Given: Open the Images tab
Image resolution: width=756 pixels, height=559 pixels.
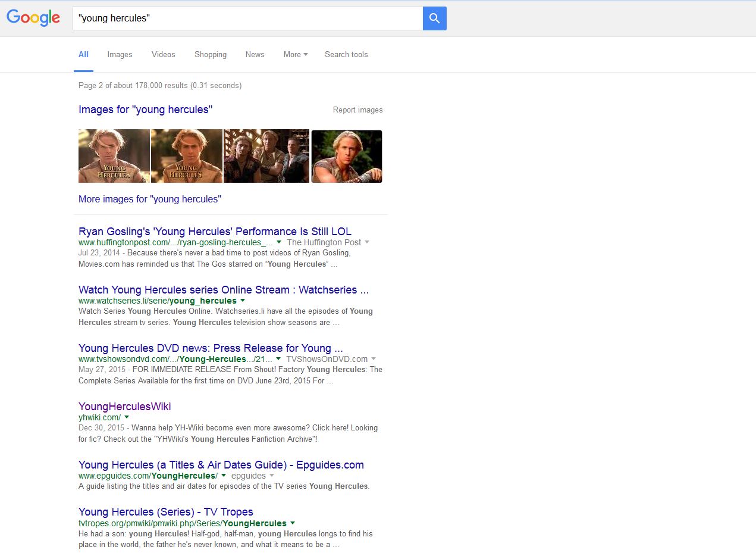Looking at the screenshot, I should (120, 55).
